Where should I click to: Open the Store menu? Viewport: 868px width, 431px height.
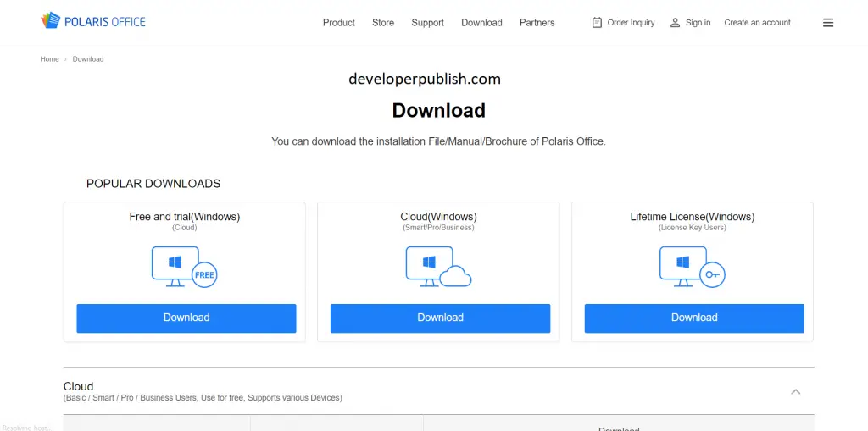point(383,23)
